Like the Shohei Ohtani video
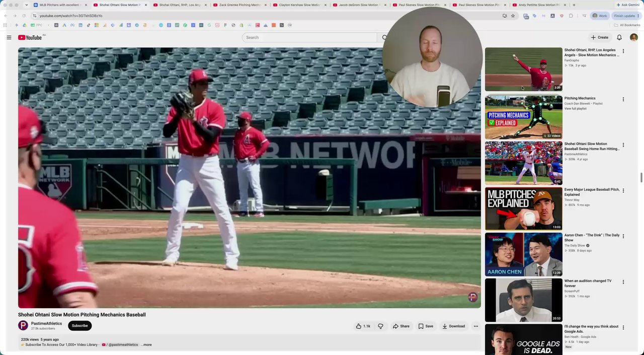The height and width of the screenshot is (355, 644). pos(363,326)
